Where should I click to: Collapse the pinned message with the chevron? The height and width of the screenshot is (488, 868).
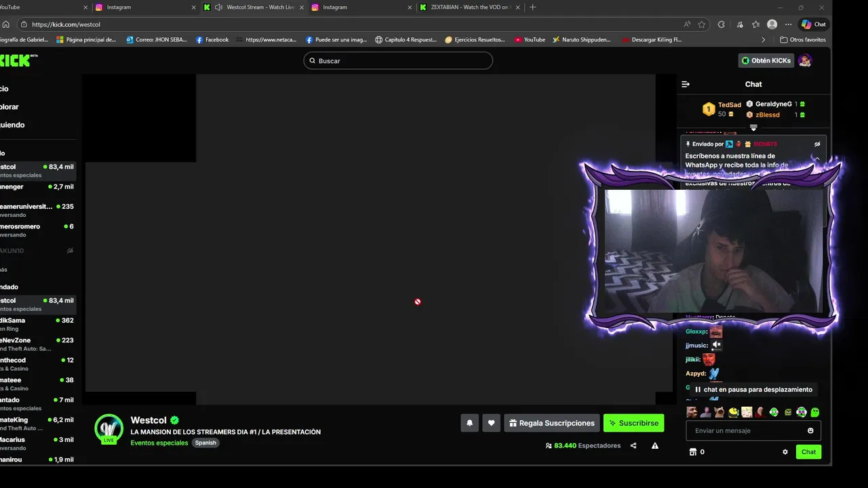pos(817,159)
